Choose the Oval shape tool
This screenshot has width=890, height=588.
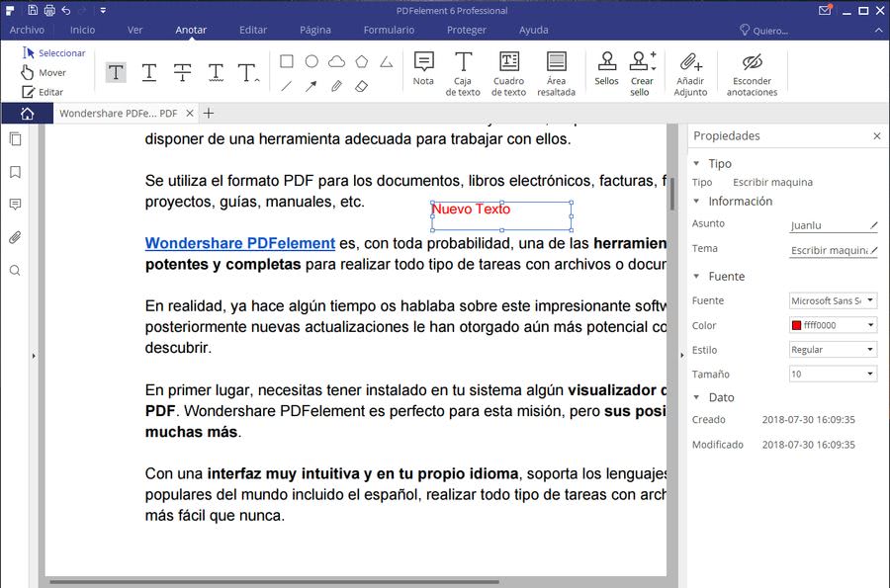311,61
